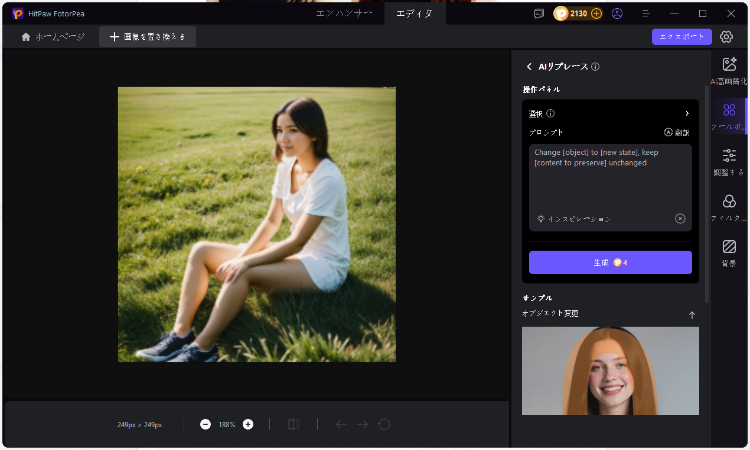Click the zoom in plus icon
Viewport: 750px width, 450px height.
coord(248,424)
